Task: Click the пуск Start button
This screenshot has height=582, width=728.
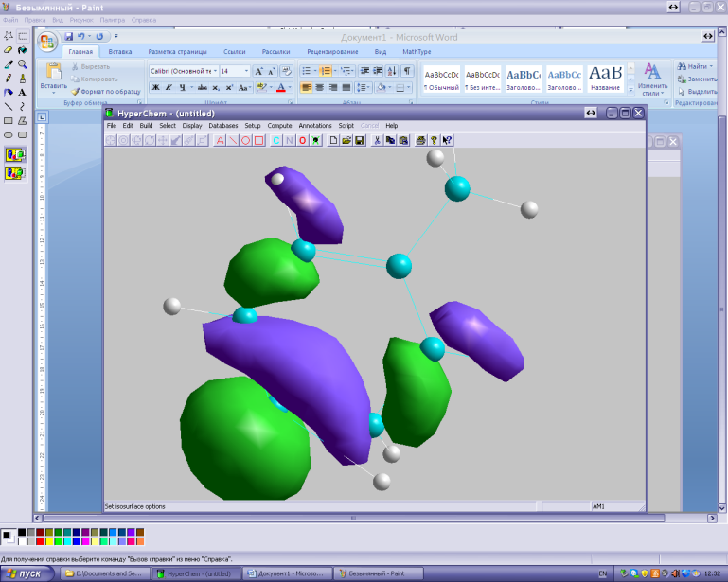Action: coord(24,573)
